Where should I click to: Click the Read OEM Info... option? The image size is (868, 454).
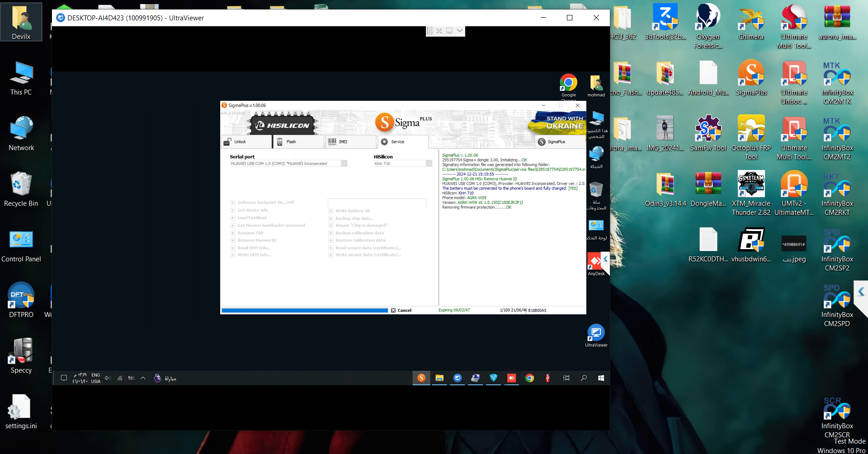(254, 248)
